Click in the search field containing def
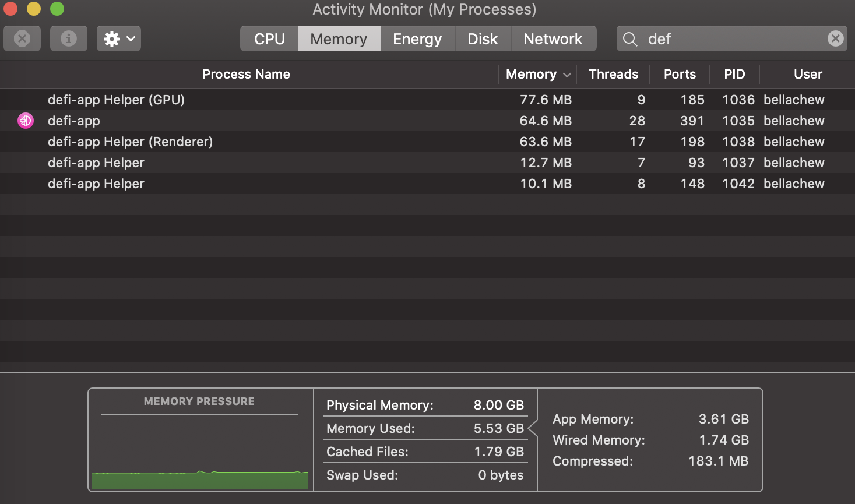 point(732,38)
